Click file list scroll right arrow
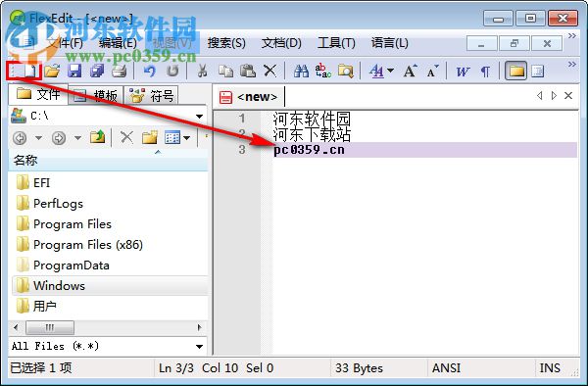The height and width of the screenshot is (386, 588). (x=200, y=327)
